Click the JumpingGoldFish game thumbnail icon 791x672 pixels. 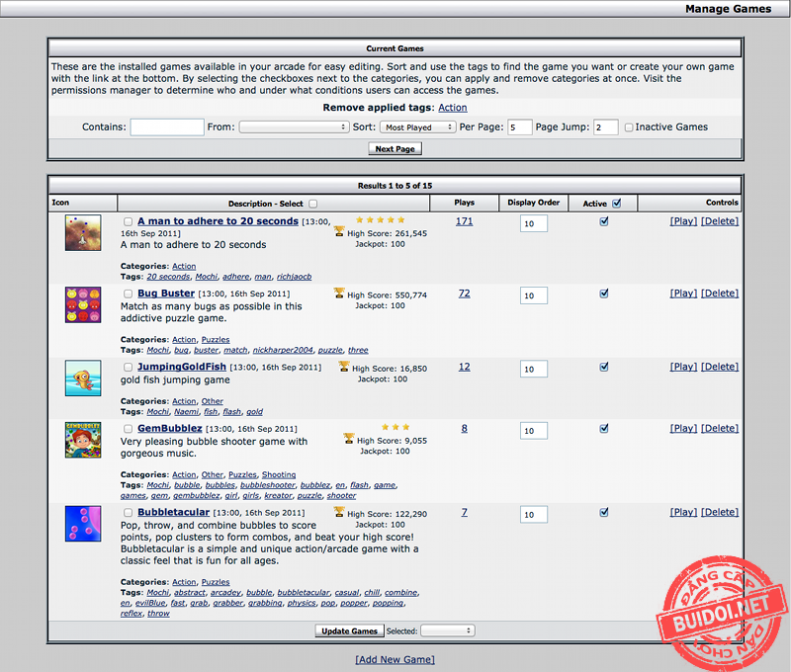[x=83, y=378]
